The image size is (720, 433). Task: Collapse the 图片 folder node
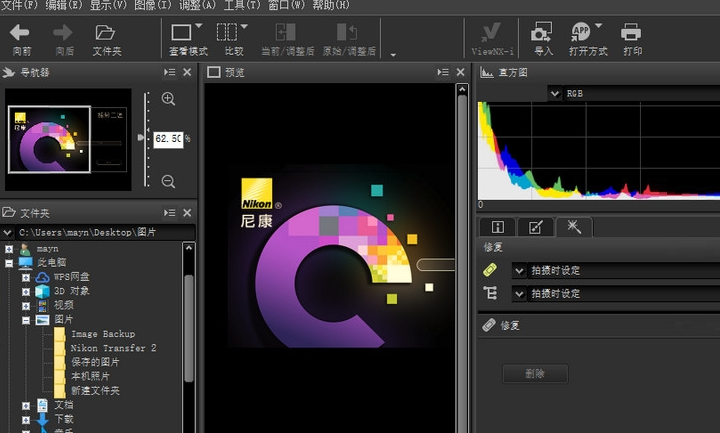coord(26,320)
